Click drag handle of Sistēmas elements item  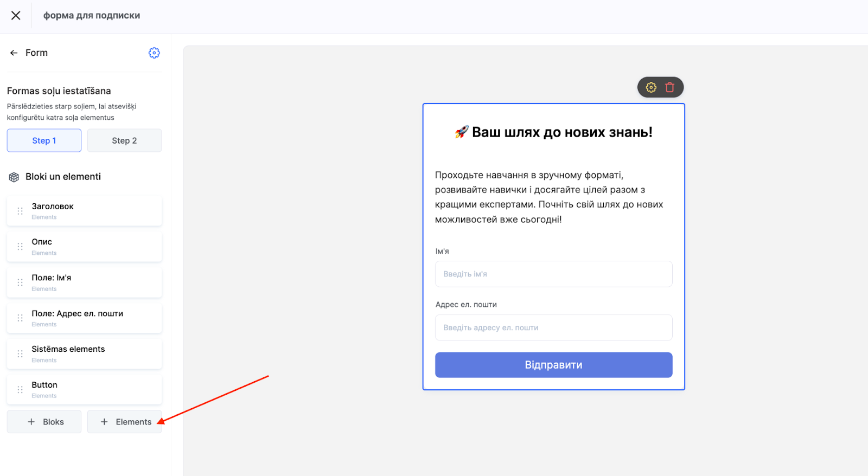pos(20,354)
